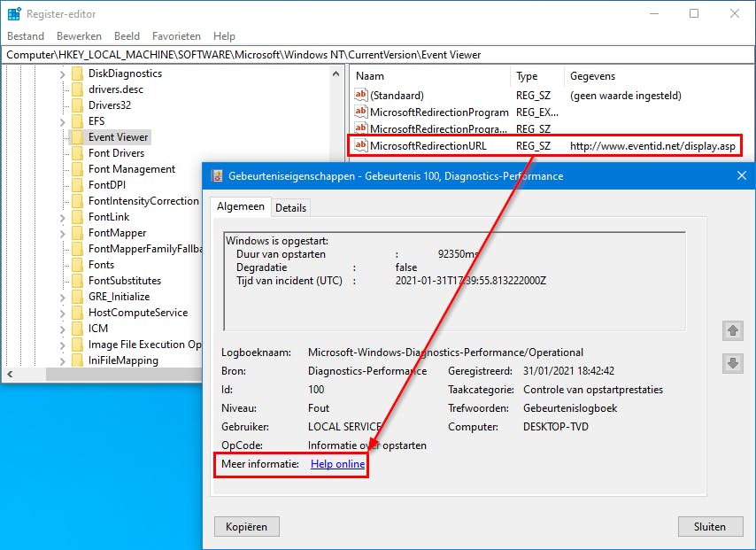This screenshot has width=756, height=550.
Task: Expand the DiskDiagnostics key
Action: (62, 74)
